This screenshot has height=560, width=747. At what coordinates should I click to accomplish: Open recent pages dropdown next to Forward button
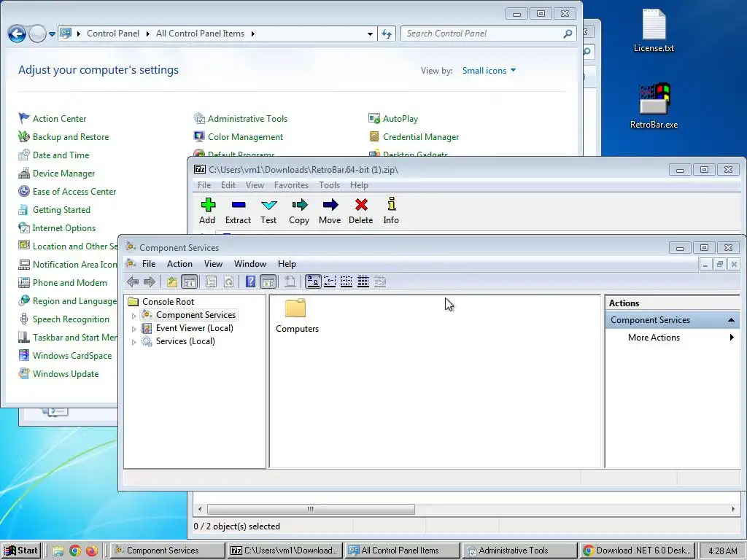[52, 34]
